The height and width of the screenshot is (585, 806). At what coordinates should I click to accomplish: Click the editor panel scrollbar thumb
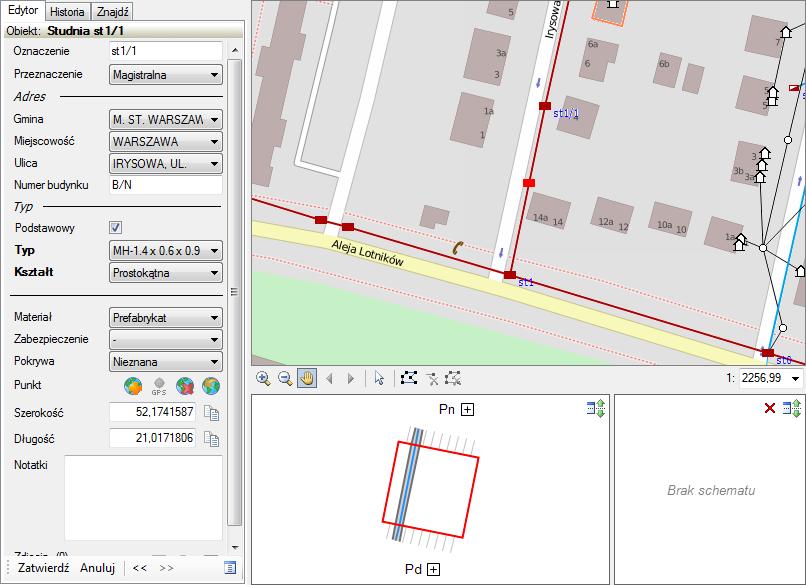[234, 292]
